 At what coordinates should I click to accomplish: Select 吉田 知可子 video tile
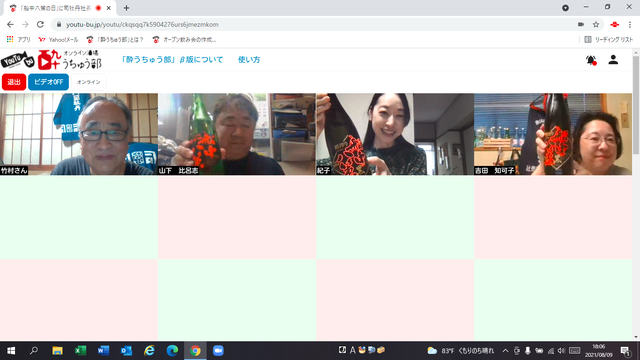(553, 134)
